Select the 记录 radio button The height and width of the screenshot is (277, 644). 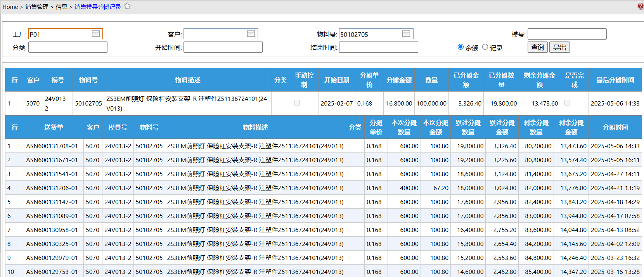click(485, 47)
